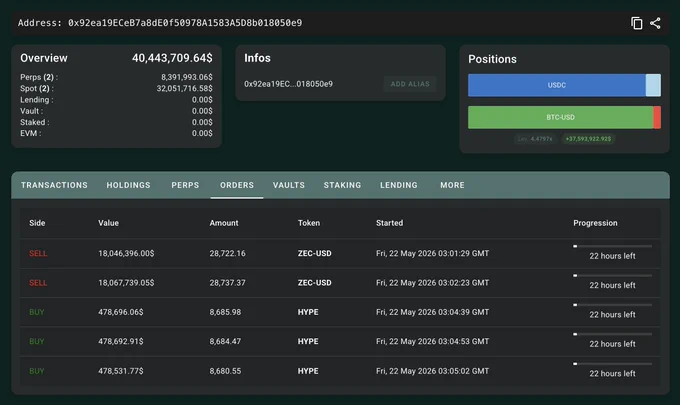Viewport: 680px width, 405px height.
Task: Click HYPE token of the 03:04:53 order
Action: pos(308,341)
